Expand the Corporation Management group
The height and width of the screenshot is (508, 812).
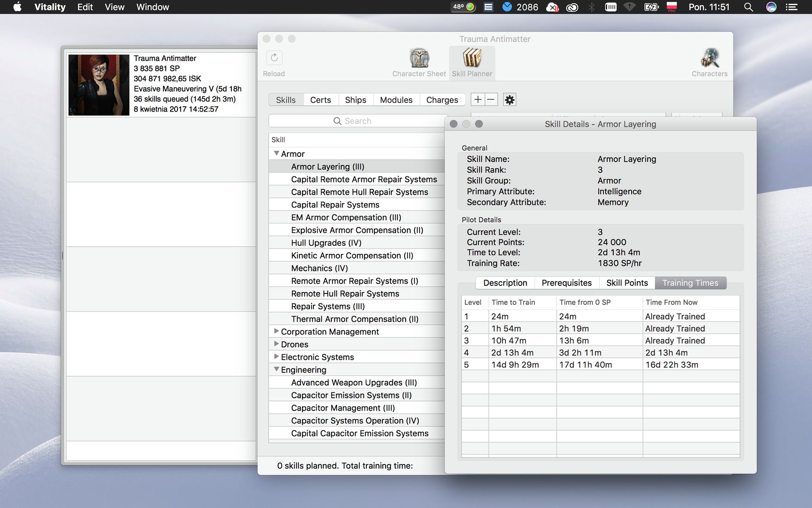click(277, 331)
